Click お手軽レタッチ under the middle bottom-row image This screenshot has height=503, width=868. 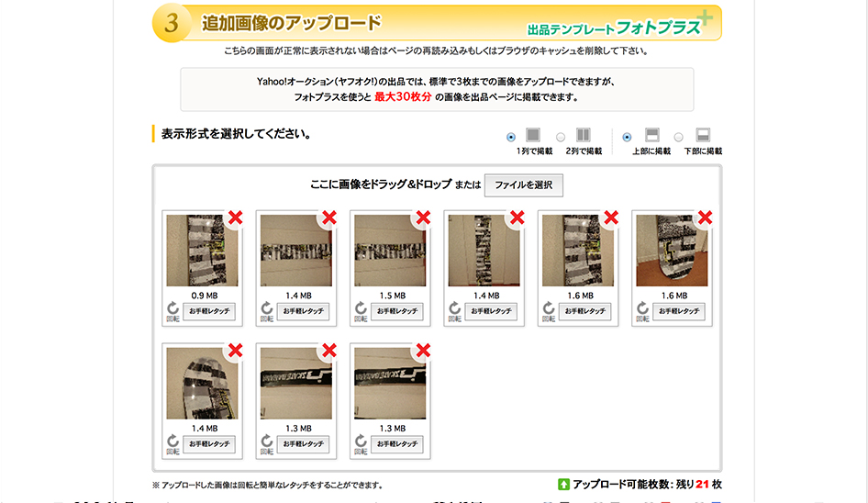303,443
